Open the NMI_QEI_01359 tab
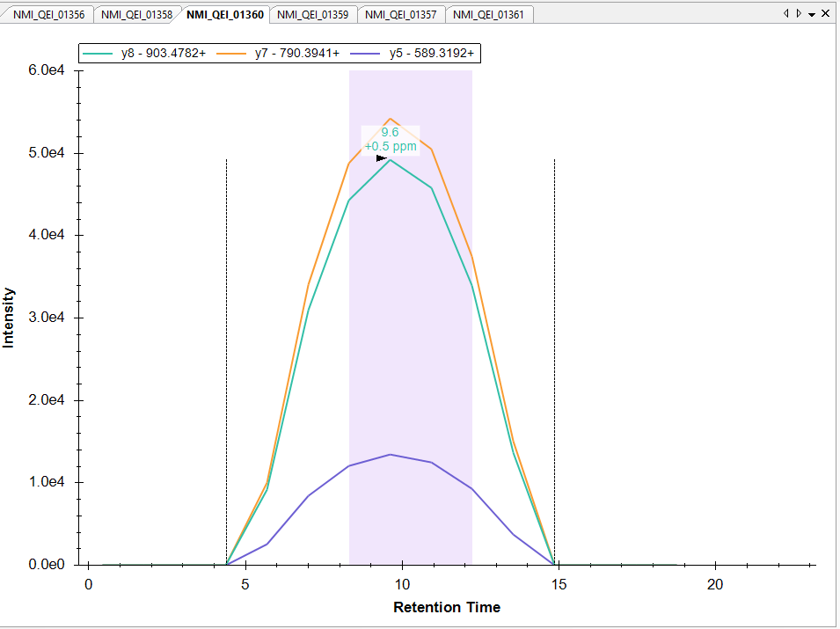The image size is (840, 629). click(312, 15)
